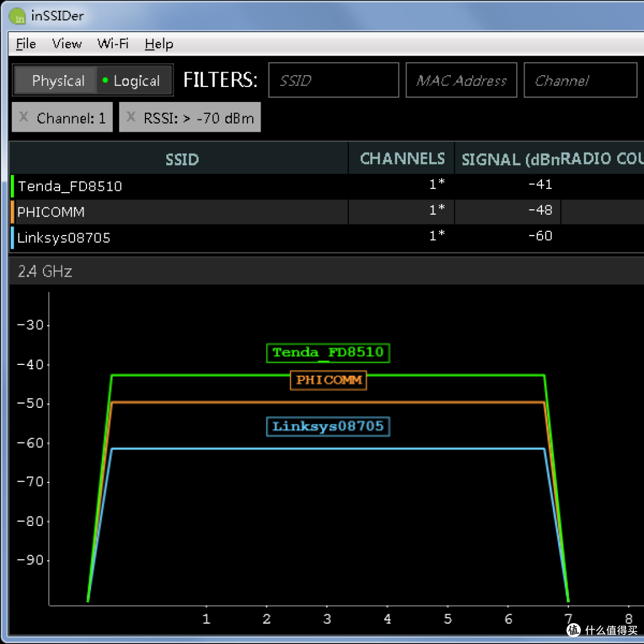
Task: Focus the SSID filter field
Action: tap(333, 80)
